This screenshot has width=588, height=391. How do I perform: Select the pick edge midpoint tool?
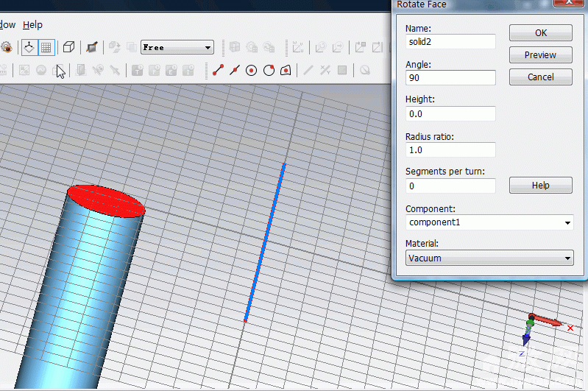(234, 70)
